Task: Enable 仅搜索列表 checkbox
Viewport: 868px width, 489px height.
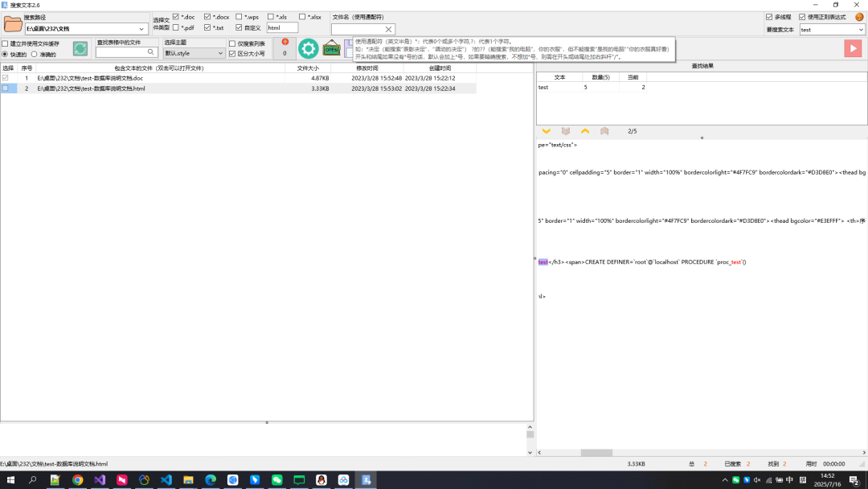Action: pyautogui.click(x=232, y=43)
